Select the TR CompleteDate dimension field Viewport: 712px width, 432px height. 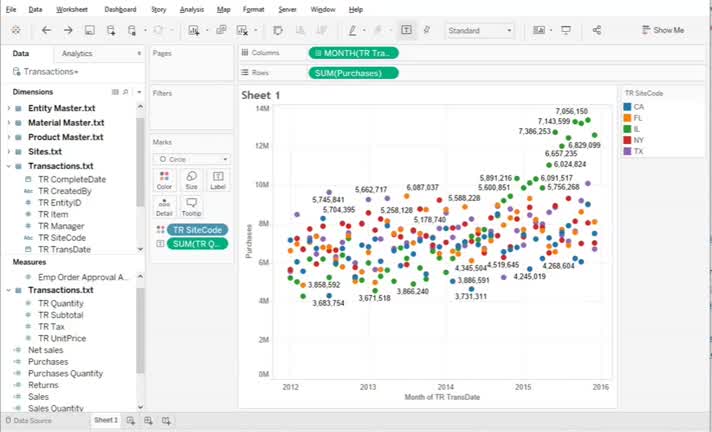[x=72, y=179]
